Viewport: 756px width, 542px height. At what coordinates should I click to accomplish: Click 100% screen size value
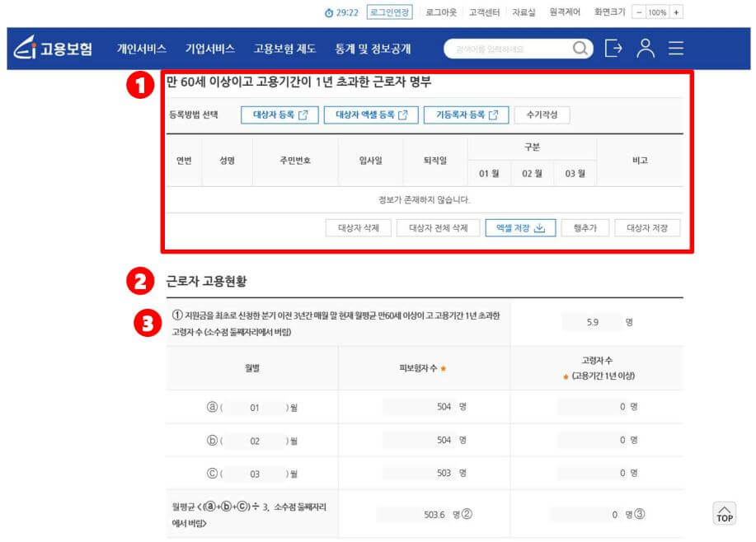coord(657,12)
